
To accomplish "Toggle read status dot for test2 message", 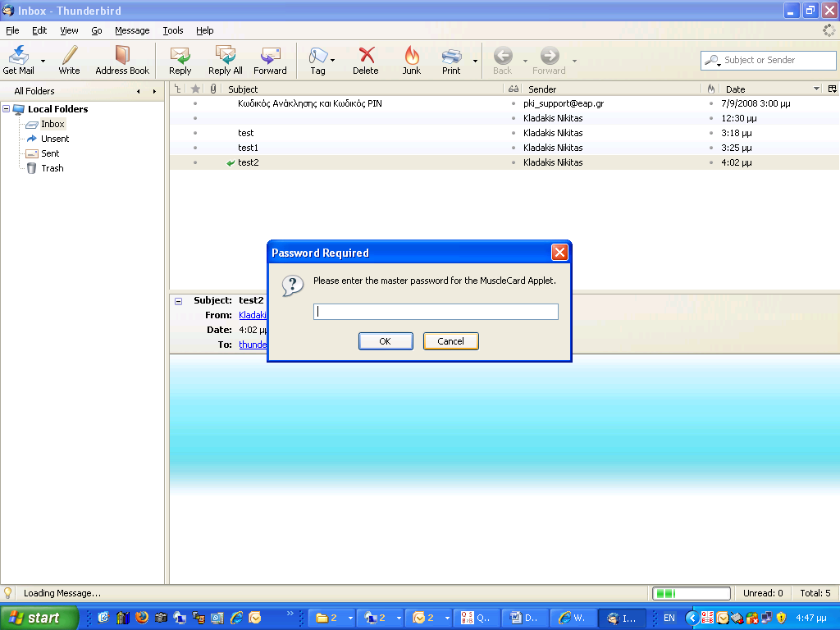I will pos(514,162).
